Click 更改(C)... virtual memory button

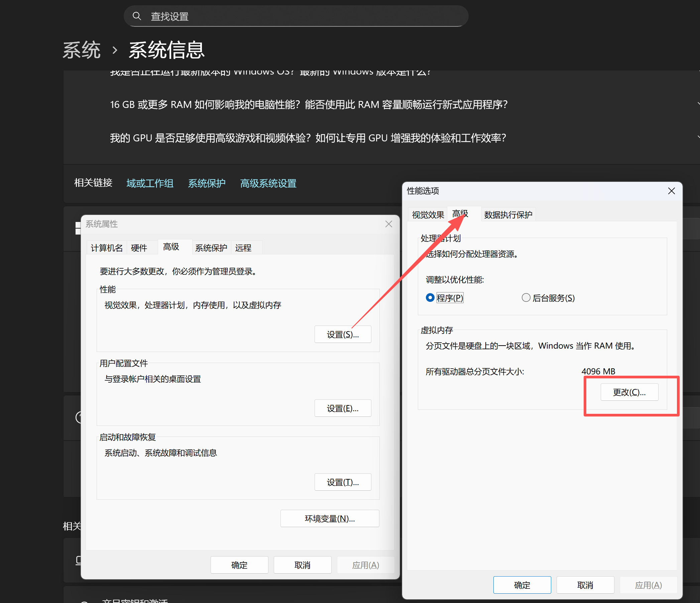[629, 392]
